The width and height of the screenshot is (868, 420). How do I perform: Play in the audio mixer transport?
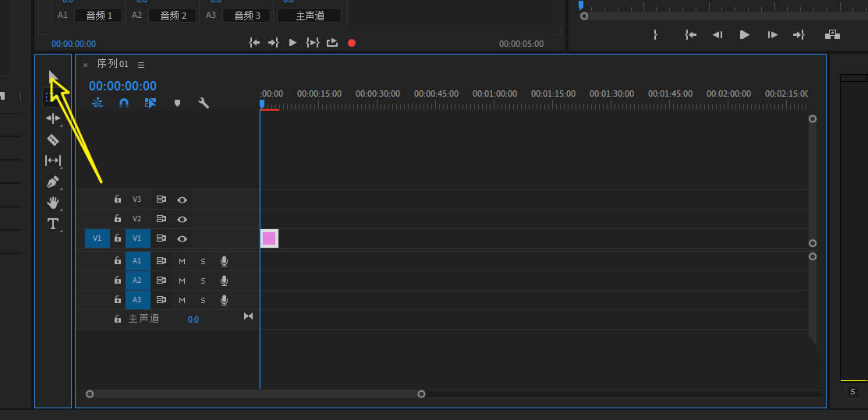point(292,43)
